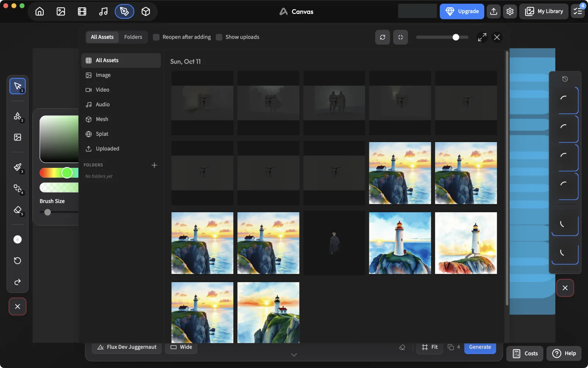Open the Video film-strip icon in top bar
This screenshot has width=588, height=368.
(82, 11)
